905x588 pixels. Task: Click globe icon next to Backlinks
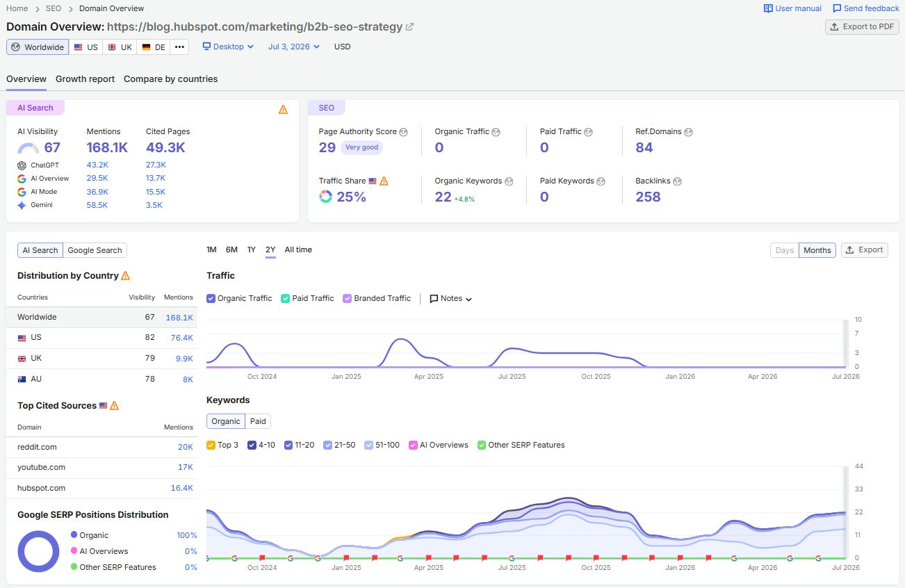[x=677, y=181]
